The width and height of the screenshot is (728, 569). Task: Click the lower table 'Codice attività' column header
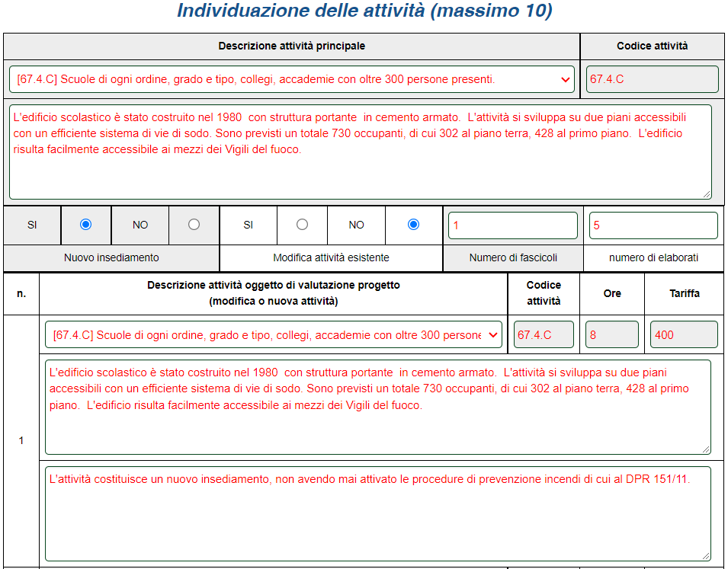pos(544,292)
